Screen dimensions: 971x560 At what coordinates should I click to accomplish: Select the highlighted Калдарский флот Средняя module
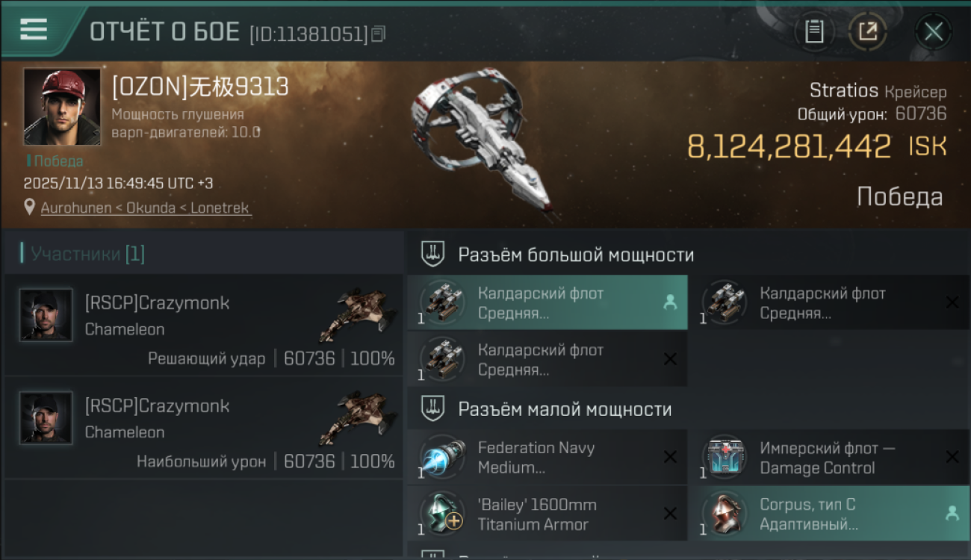click(547, 303)
